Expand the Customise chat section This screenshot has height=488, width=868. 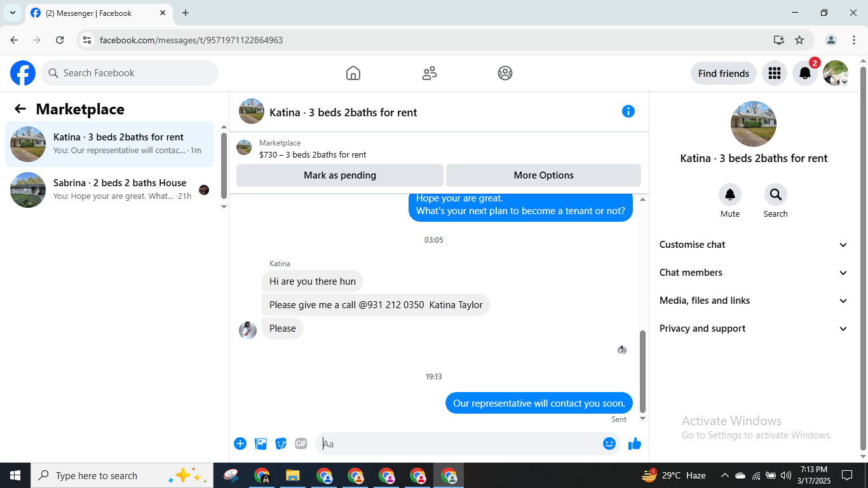coord(754,245)
